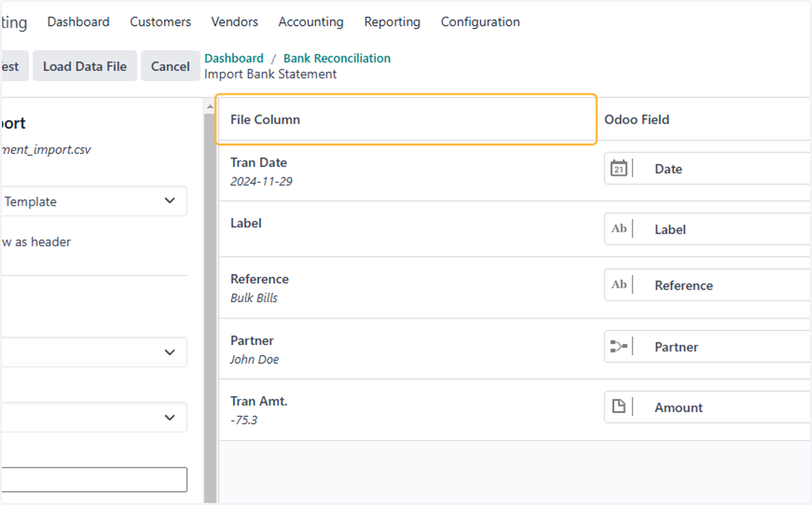Open the Accounting menu
812x505 pixels.
[311, 22]
